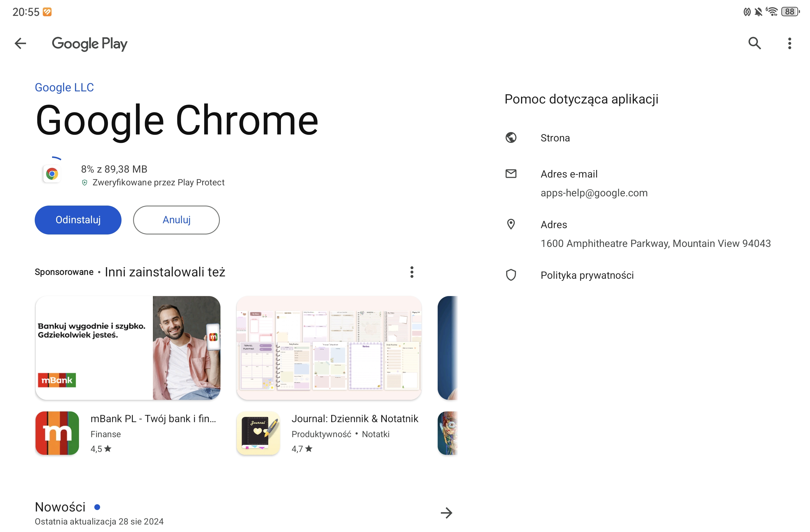Tap the vibration status icon
Screen dimensions: 810x532
pos(747,12)
